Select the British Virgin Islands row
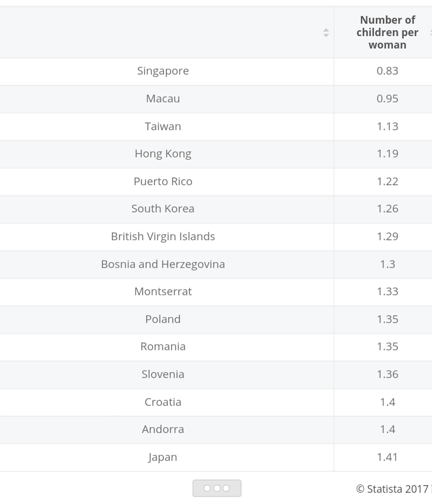The height and width of the screenshot is (504, 432). pos(163,237)
